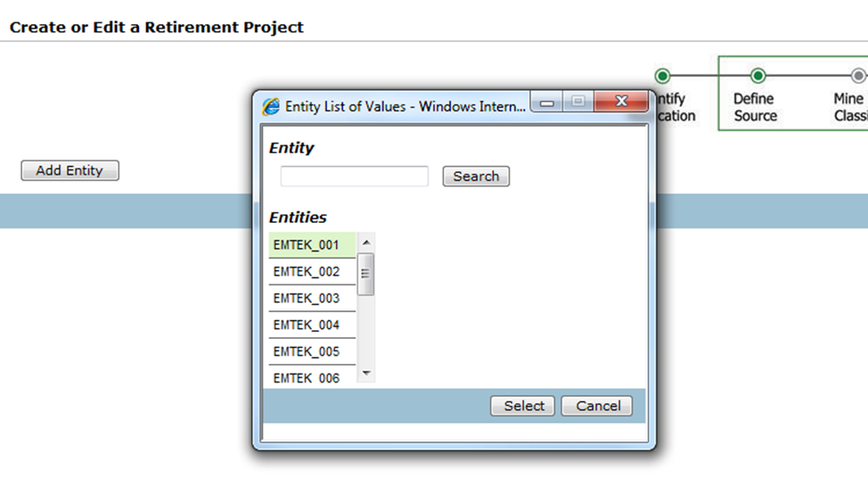Close the Entity List of Values dialog

click(620, 102)
